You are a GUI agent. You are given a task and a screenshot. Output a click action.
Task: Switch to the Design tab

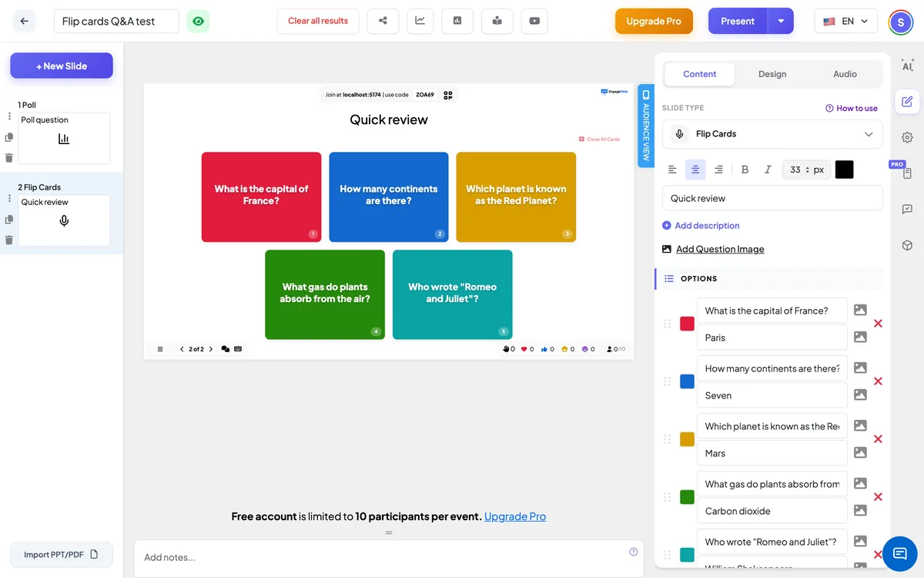[772, 74]
